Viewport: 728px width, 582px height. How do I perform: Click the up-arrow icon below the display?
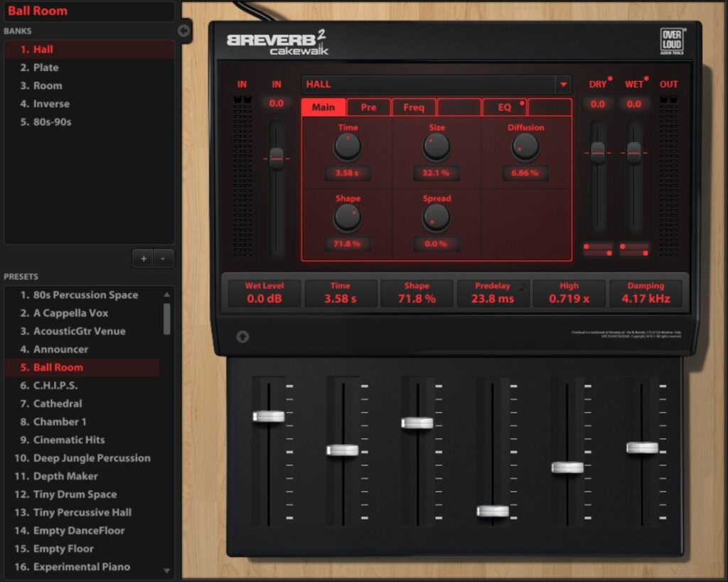(242, 337)
